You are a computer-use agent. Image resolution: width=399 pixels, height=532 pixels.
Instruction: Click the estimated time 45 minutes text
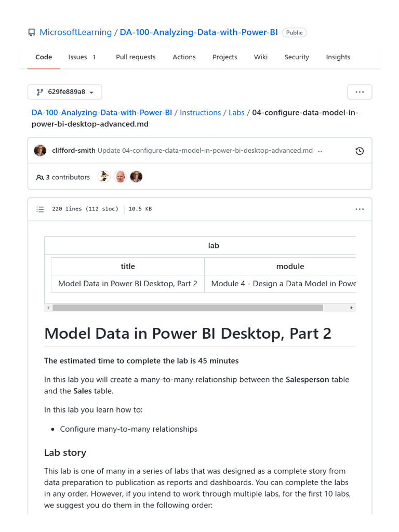click(x=141, y=361)
